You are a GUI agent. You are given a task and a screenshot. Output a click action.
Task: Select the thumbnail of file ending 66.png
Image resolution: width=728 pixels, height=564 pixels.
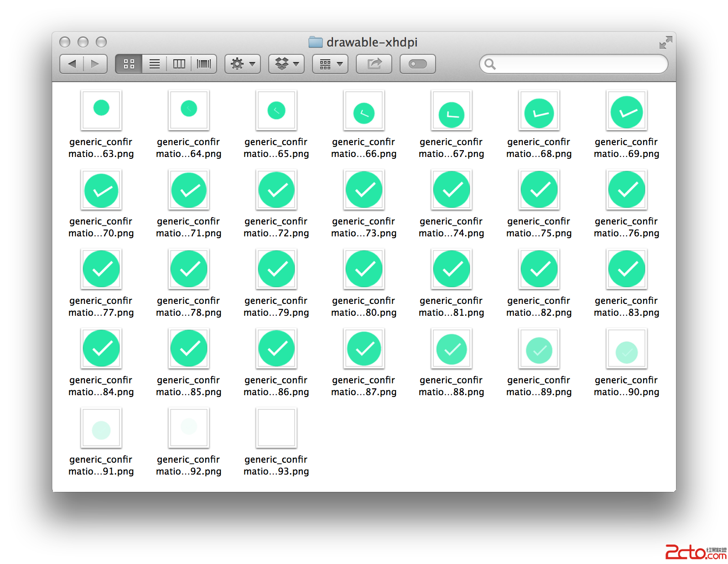click(364, 110)
